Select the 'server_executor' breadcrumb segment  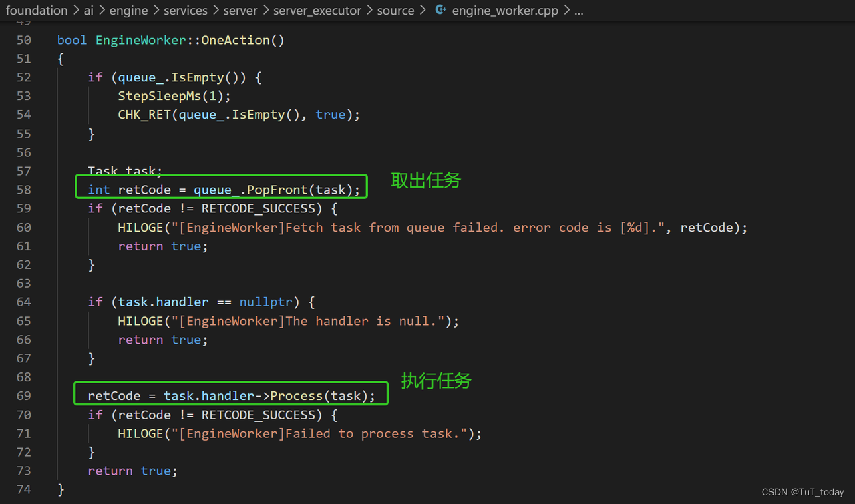[x=317, y=11]
